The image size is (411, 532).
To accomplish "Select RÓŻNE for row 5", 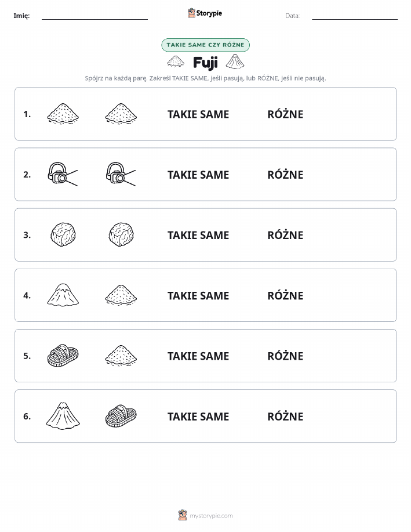I will [x=285, y=356].
